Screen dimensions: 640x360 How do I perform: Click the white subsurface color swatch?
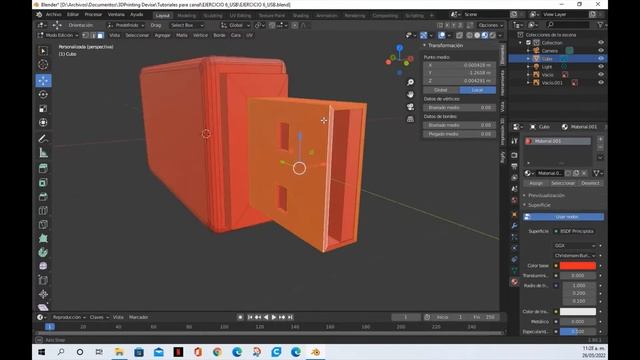578,312
